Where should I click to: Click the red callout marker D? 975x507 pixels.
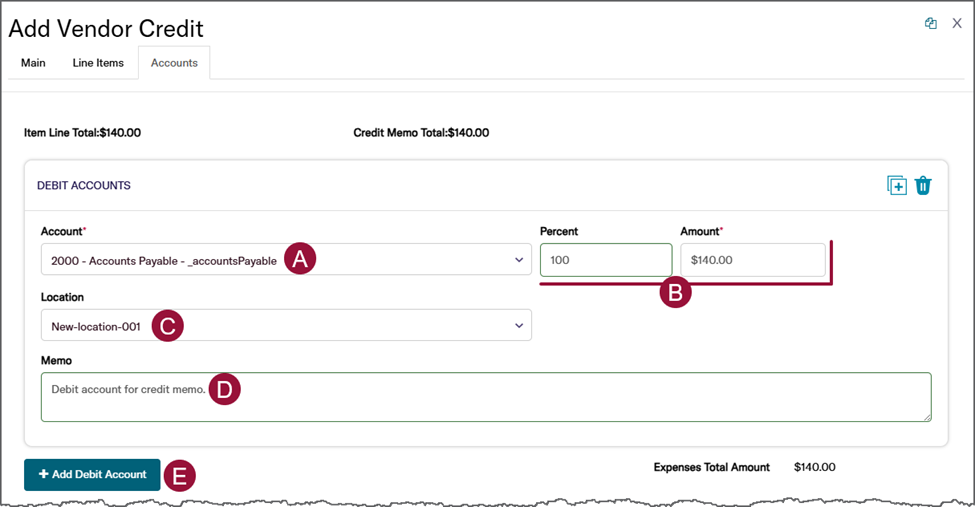[225, 390]
